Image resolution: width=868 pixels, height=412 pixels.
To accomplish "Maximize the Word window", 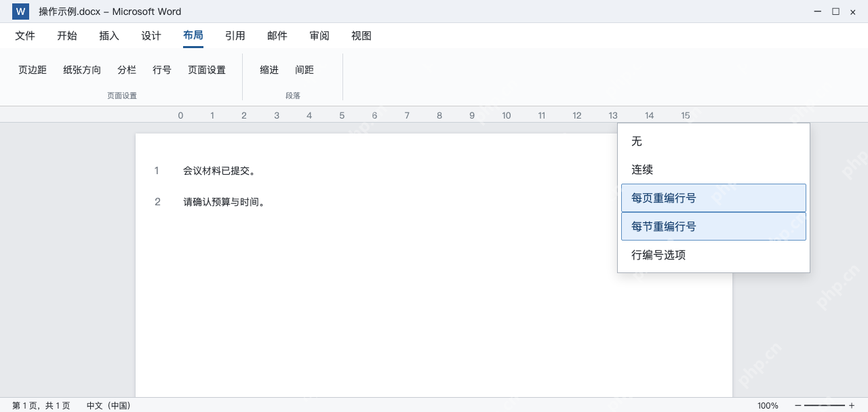I will [835, 12].
